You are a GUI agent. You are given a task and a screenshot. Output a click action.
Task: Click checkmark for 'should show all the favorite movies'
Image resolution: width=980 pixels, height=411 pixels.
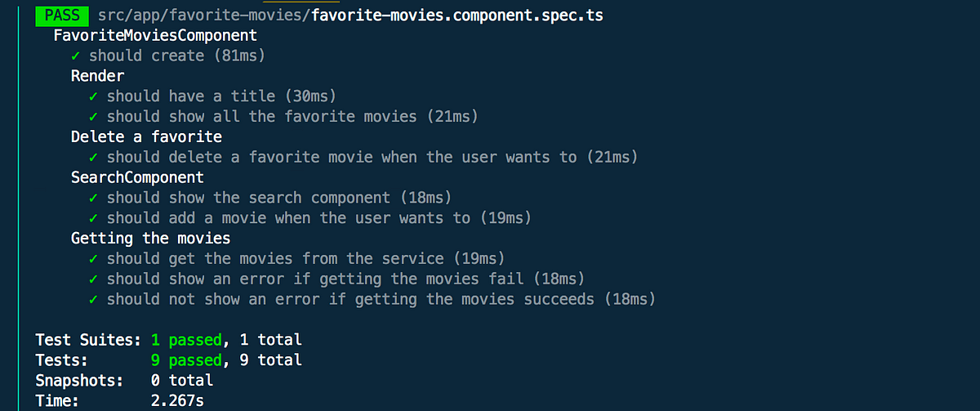click(x=94, y=117)
